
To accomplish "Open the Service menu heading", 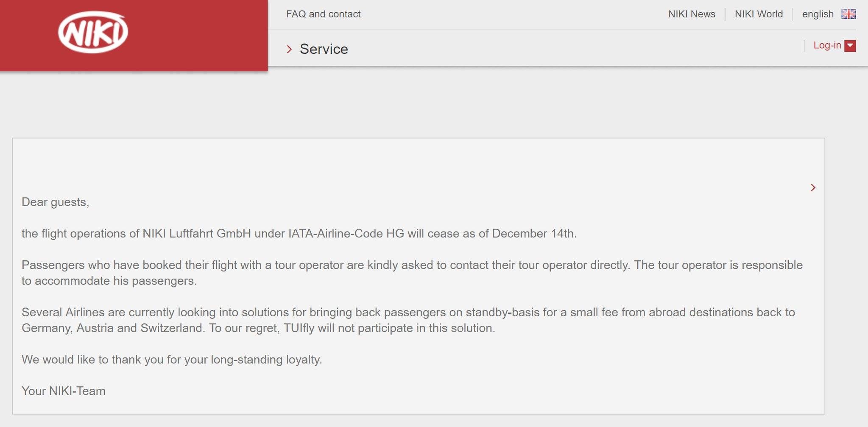I will (324, 49).
